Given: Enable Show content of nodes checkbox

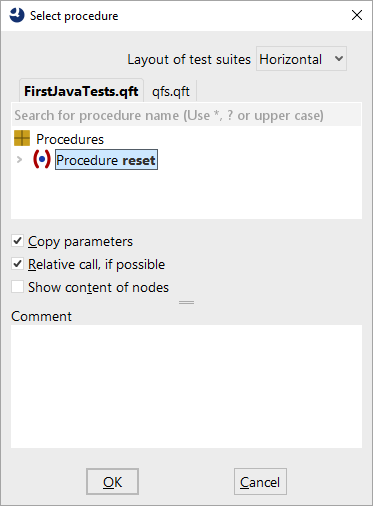Looking at the screenshot, I should pos(17,287).
